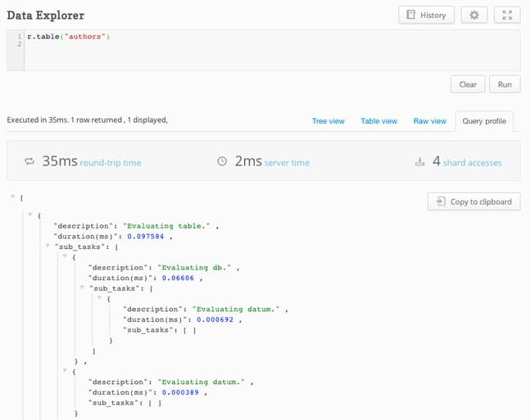Click the shard accesses download icon
The image size is (531, 420).
pyautogui.click(x=420, y=162)
